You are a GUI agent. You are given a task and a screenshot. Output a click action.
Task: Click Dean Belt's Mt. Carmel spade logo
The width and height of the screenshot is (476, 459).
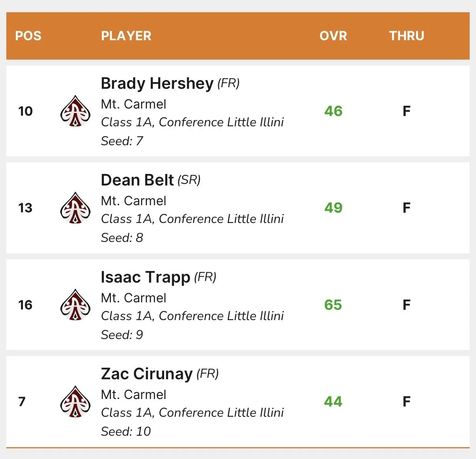pyautogui.click(x=75, y=208)
